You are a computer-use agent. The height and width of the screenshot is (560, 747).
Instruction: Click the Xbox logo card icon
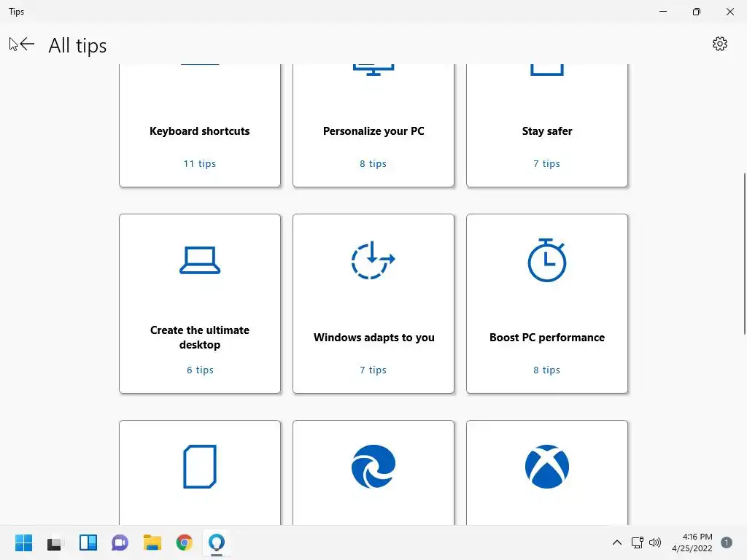pos(547,466)
